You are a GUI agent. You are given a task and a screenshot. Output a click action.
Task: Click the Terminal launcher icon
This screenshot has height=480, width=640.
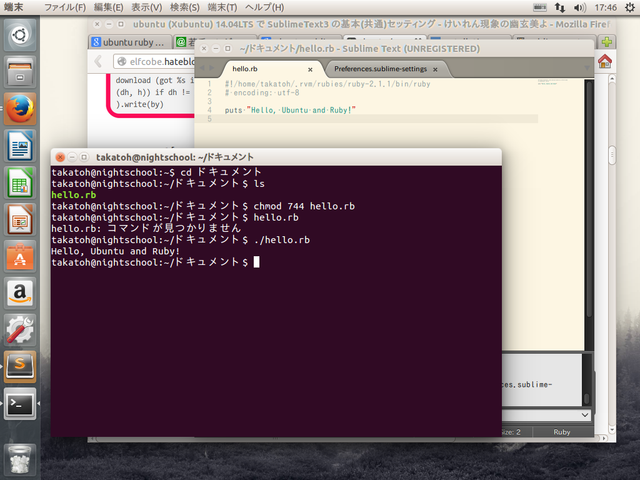tap(20, 404)
